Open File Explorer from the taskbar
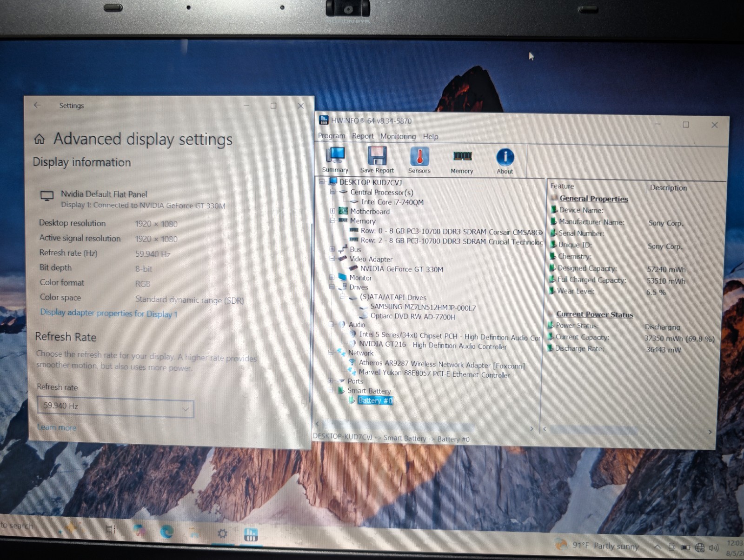This screenshot has height=560, width=744. 194,532
